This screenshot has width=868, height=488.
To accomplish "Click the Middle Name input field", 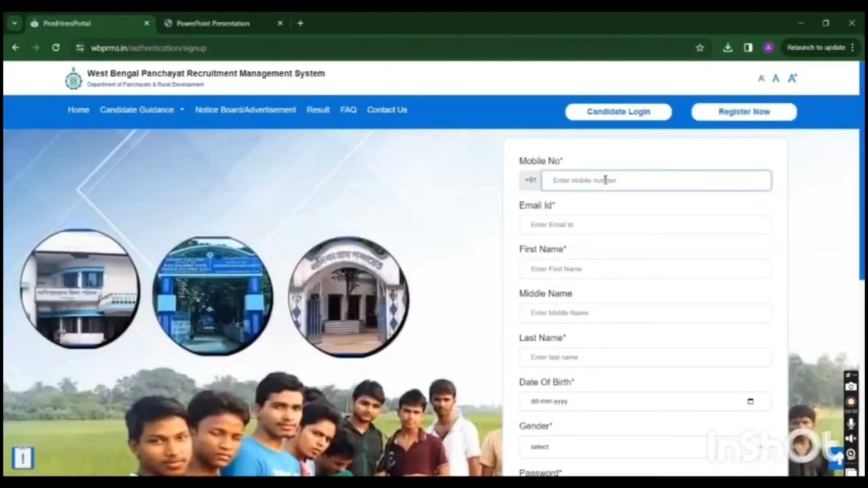I will pos(645,313).
